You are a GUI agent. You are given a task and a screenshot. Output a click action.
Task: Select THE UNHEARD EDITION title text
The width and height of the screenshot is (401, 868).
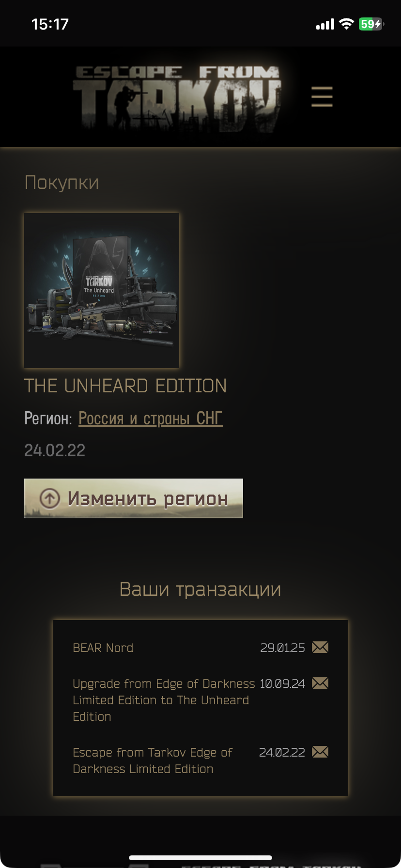[125, 386]
